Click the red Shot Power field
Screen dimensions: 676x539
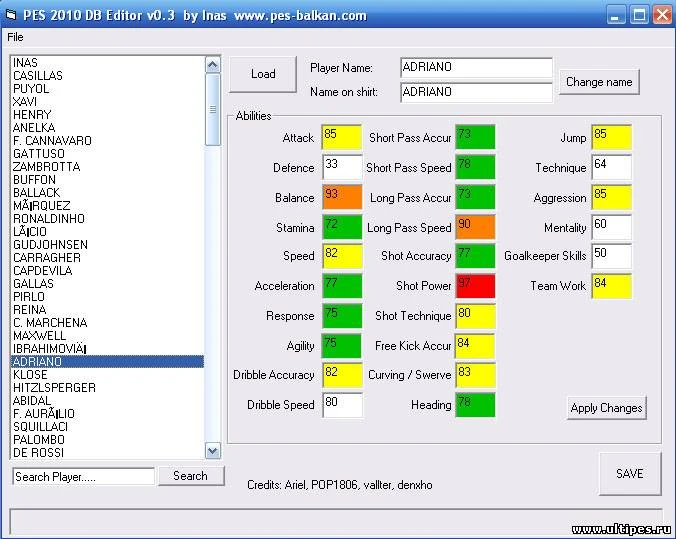tap(475, 286)
